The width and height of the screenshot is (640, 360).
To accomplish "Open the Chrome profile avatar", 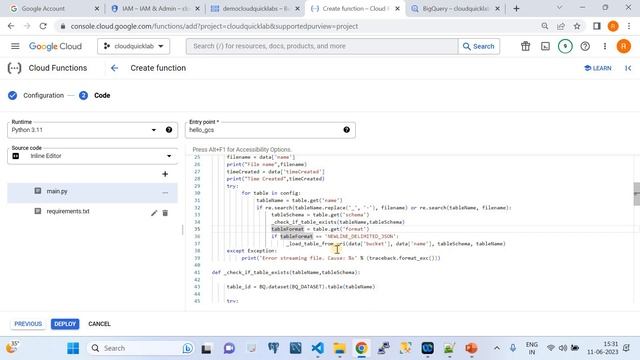I will click(613, 26).
